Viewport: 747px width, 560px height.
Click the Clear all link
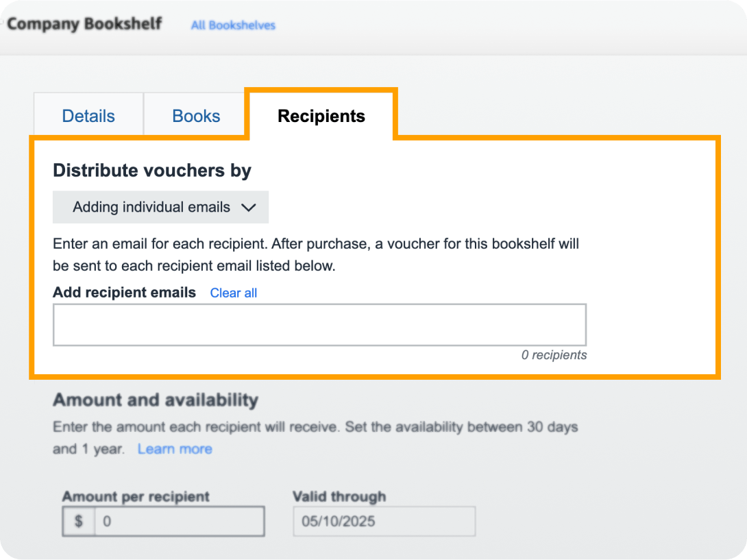(x=233, y=293)
